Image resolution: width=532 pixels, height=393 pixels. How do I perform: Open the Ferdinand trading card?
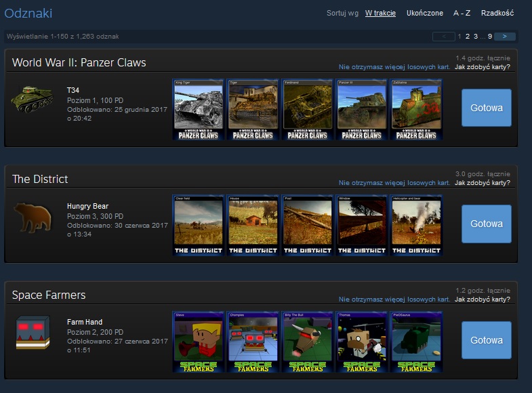pos(308,110)
